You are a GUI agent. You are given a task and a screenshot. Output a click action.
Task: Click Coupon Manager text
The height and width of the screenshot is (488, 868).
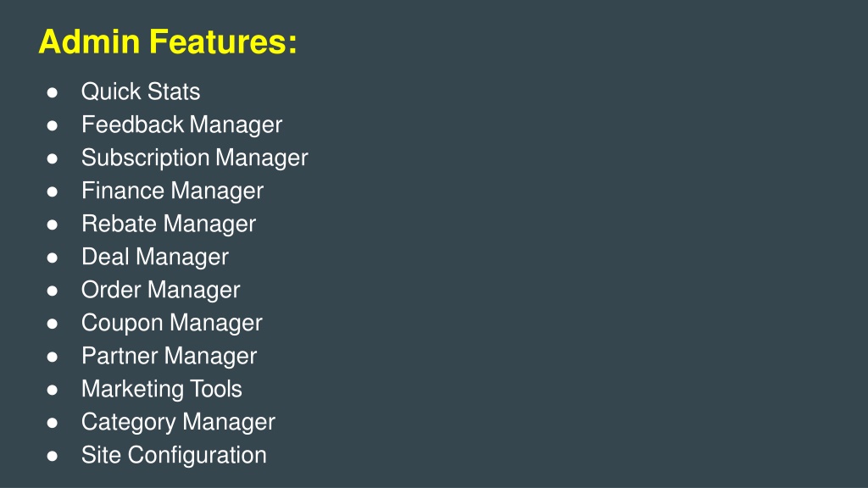[171, 323]
